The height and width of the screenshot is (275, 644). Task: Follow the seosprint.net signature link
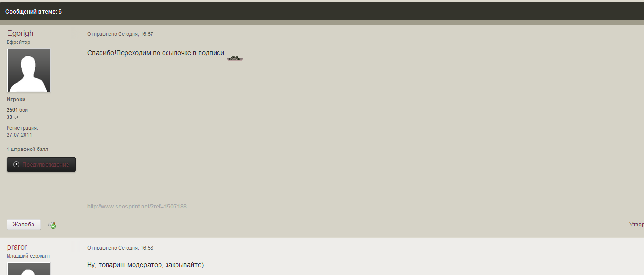point(137,207)
